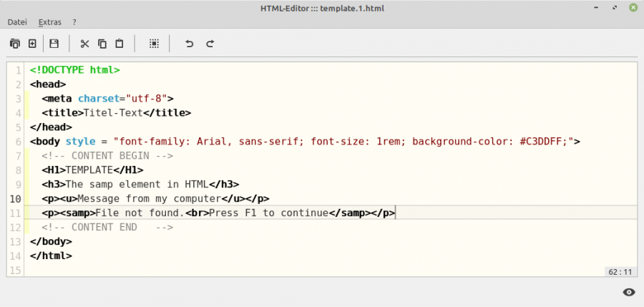Open the Datei menu

pyautogui.click(x=17, y=22)
